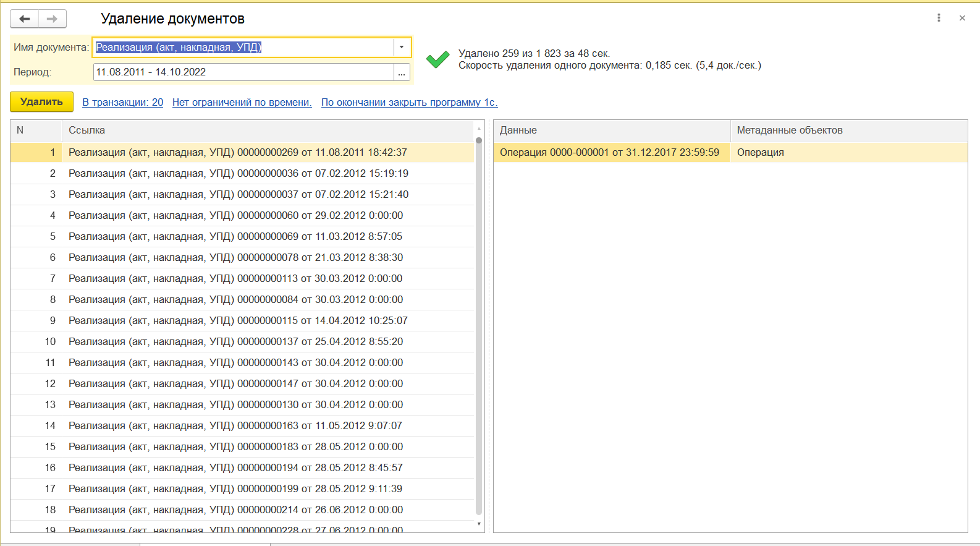The height and width of the screenshot is (546, 980).
Task: Open period picker with the ellipsis button
Action: click(402, 72)
